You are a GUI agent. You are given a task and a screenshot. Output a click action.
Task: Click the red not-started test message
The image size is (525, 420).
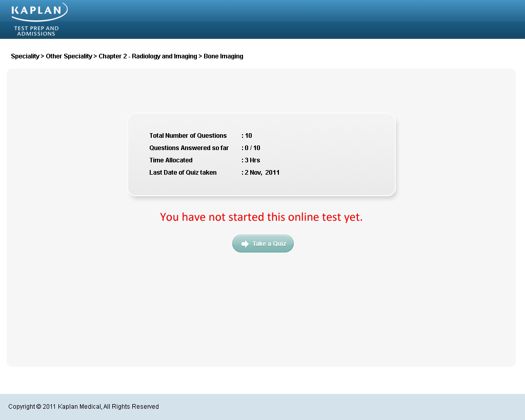[x=261, y=217]
